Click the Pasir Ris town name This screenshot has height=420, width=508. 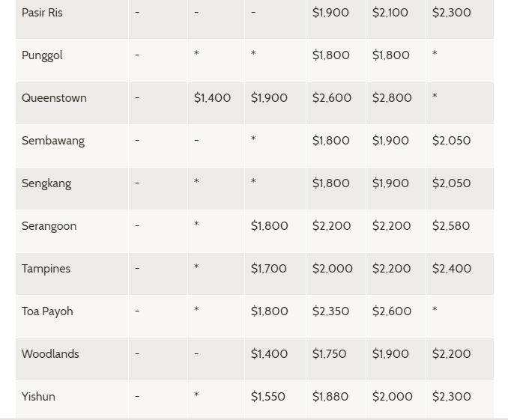(42, 13)
